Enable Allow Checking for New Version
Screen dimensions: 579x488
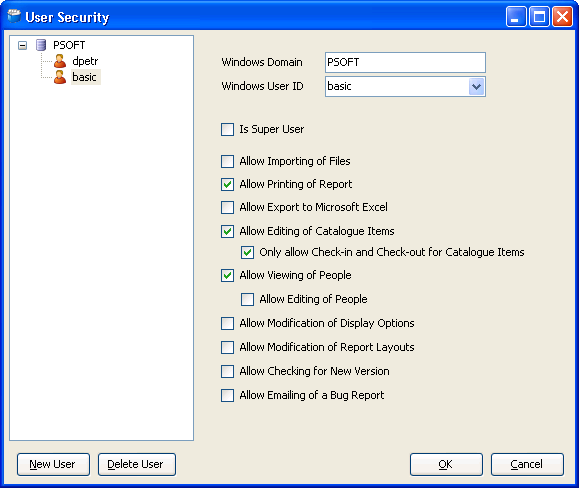tap(227, 371)
